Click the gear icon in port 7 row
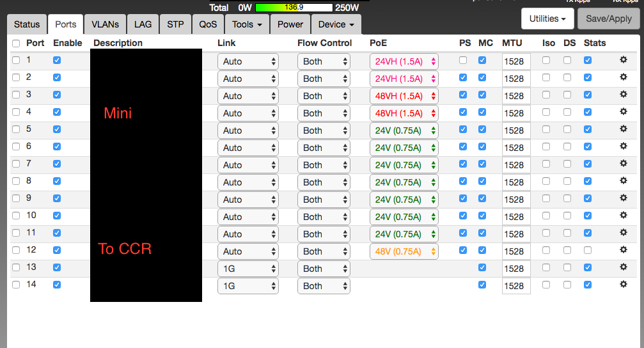The image size is (644, 348). coord(624,164)
